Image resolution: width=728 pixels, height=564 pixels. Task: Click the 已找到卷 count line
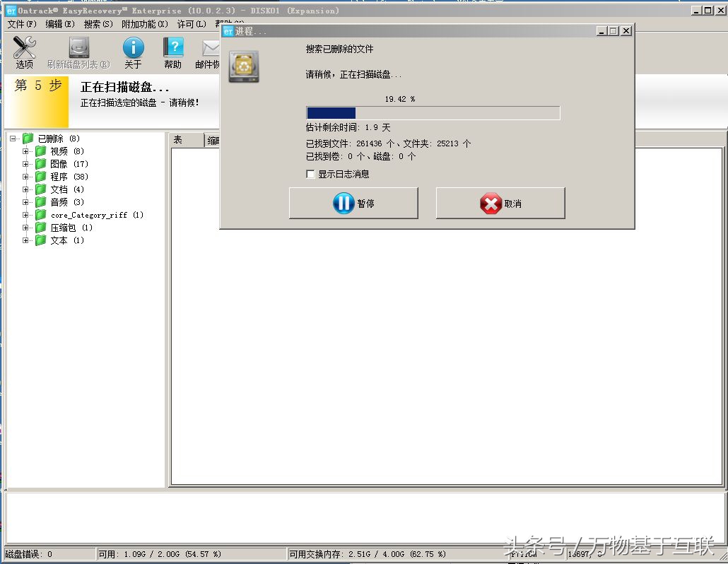click(360, 156)
